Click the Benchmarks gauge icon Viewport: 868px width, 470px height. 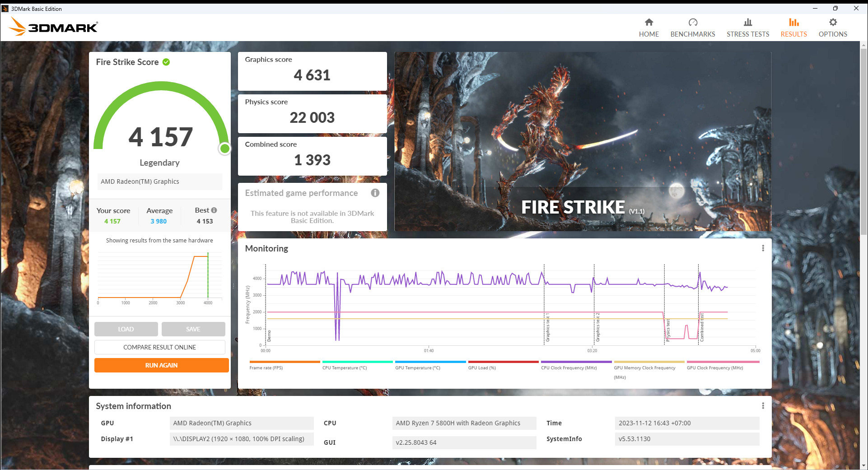coord(693,22)
